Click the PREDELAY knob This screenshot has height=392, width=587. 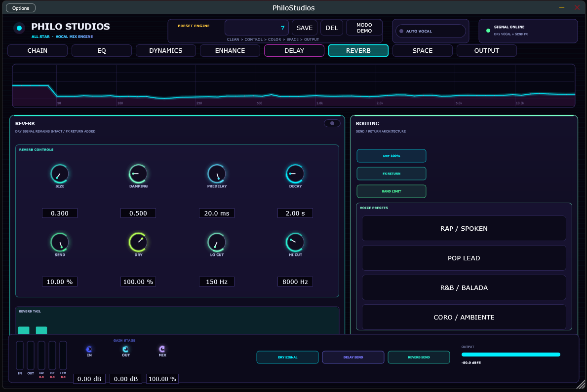point(217,174)
